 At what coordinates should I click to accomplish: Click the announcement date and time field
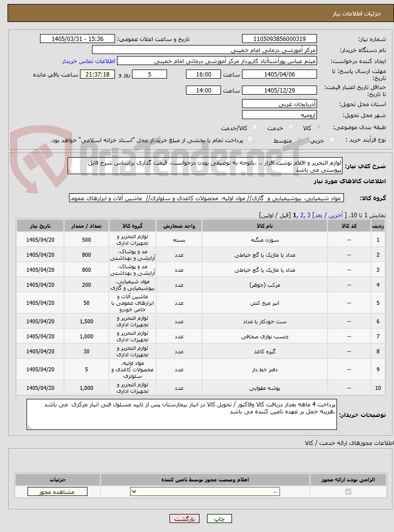[77, 39]
